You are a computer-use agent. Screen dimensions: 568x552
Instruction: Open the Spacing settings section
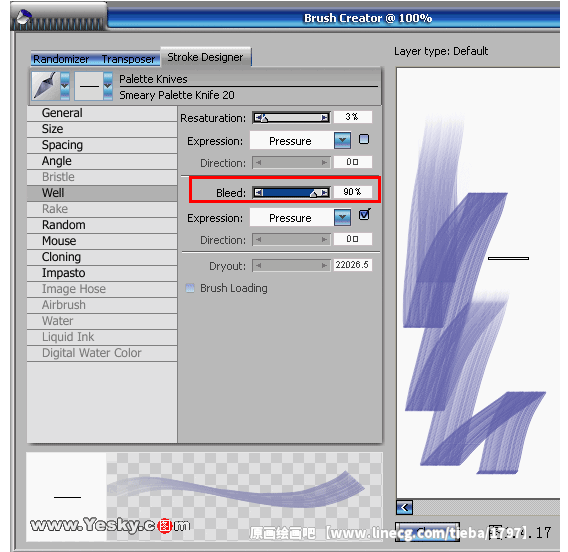[102, 145]
